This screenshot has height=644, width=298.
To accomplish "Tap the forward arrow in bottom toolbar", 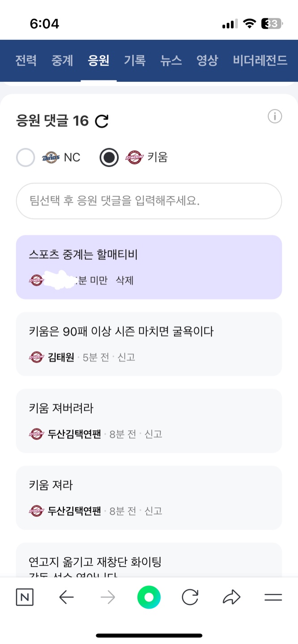I will 108,597.
